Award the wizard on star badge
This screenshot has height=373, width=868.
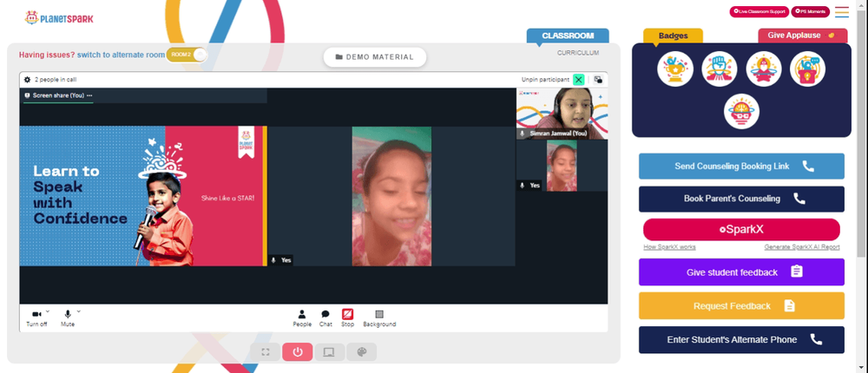[763, 69]
